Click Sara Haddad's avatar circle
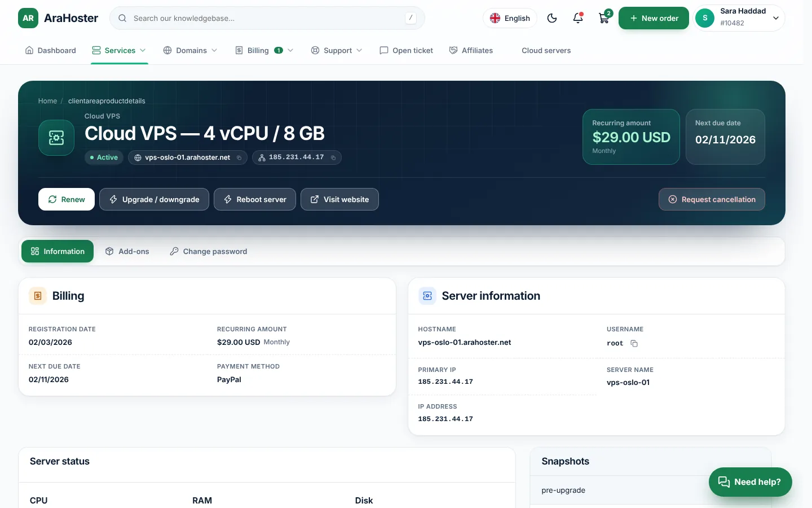Viewport: 812px width, 508px height. tap(705, 18)
